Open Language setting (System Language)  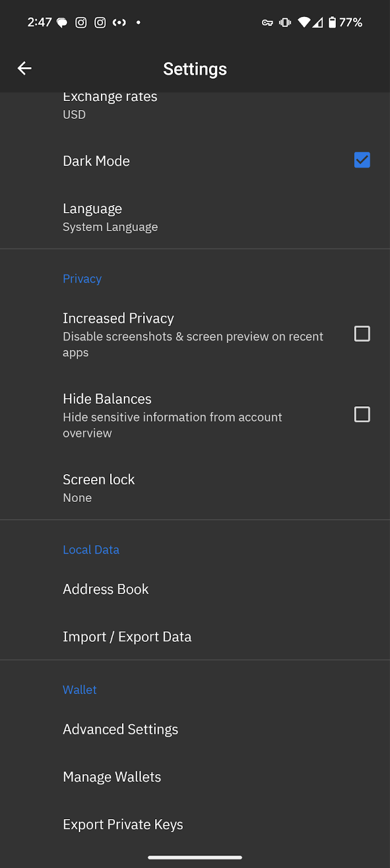point(195,217)
